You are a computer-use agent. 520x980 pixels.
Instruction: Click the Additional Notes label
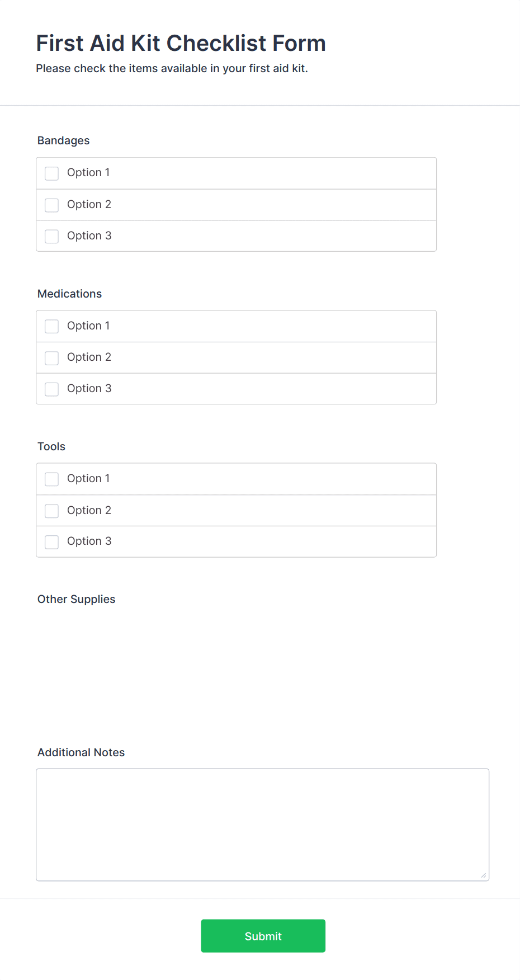click(81, 752)
